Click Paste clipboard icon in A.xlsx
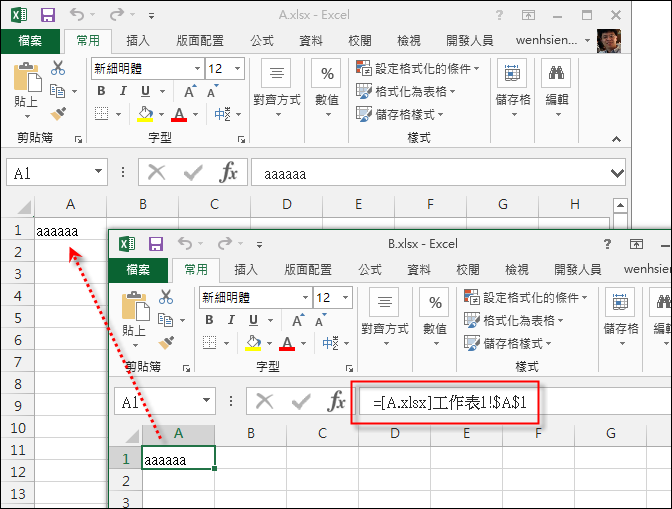Viewport: 672px width, 509px height. pyautogui.click(x=27, y=78)
